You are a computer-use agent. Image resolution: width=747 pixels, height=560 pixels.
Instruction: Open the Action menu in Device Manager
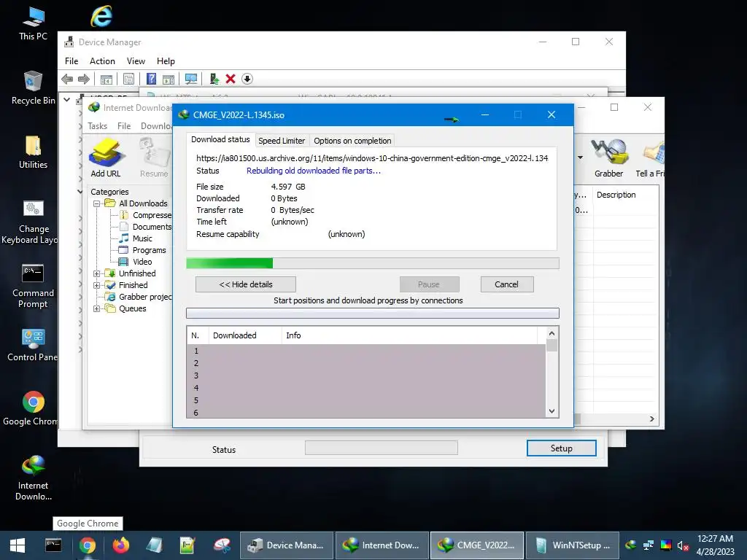pyautogui.click(x=102, y=61)
